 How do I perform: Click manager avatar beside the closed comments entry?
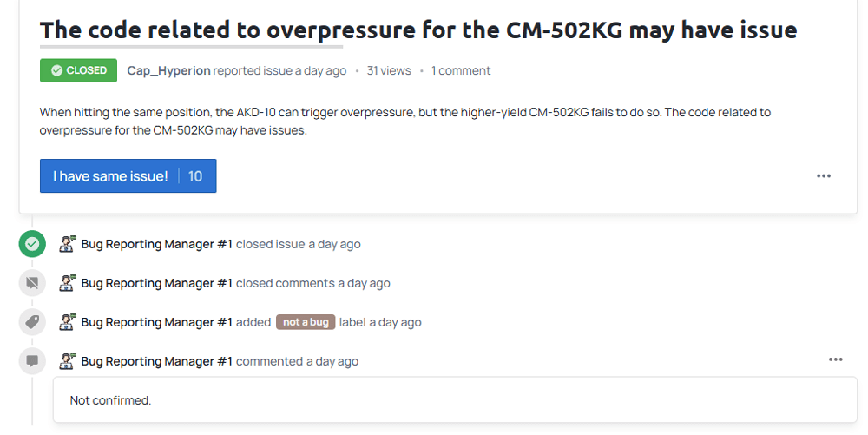pyautogui.click(x=68, y=283)
